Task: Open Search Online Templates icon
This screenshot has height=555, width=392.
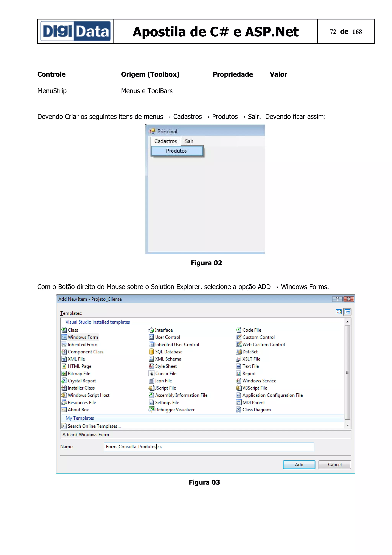Action: click(x=64, y=426)
